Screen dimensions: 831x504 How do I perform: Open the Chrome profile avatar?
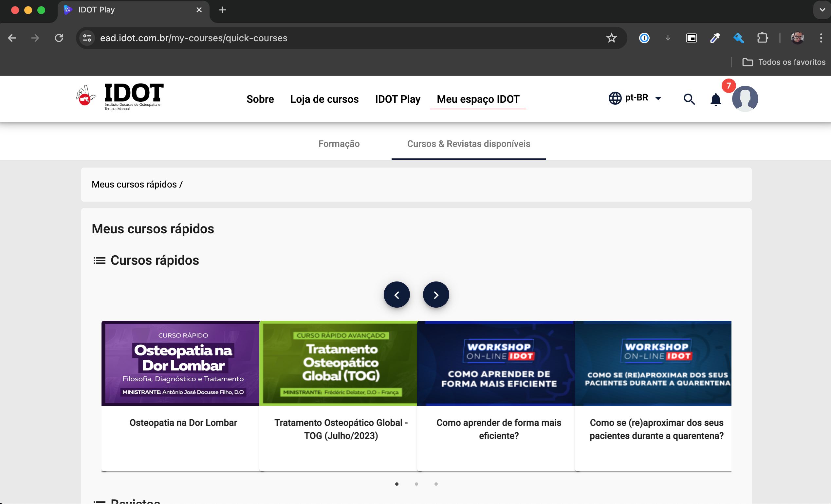[x=798, y=38]
